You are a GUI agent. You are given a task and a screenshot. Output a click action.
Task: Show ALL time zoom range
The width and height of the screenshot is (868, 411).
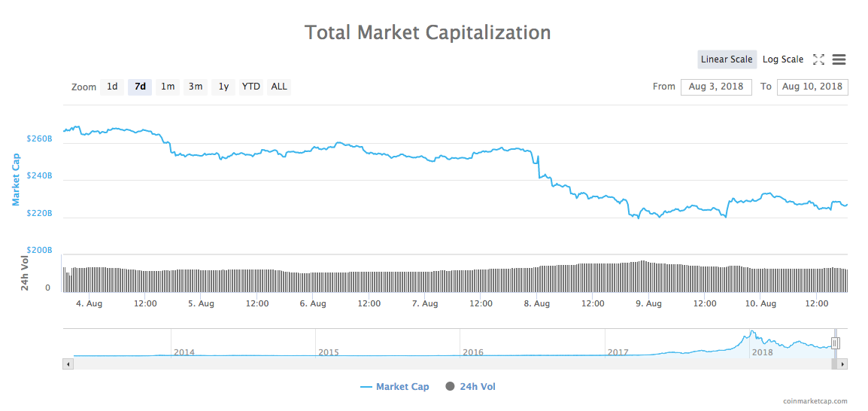(x=279, y=87)
